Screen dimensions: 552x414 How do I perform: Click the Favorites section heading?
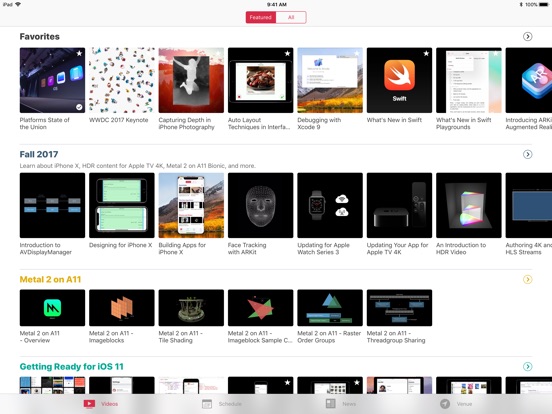[x=40, y=37]
